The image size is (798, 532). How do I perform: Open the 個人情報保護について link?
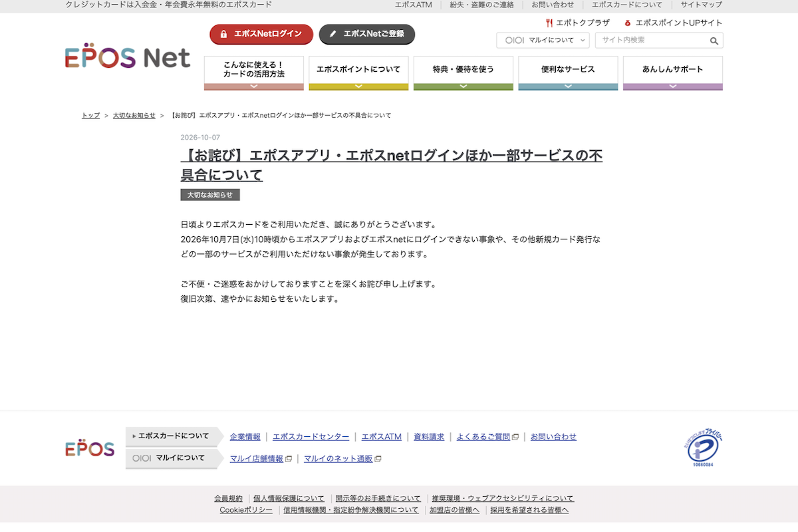pyautogui.click(x=289, y=498)
